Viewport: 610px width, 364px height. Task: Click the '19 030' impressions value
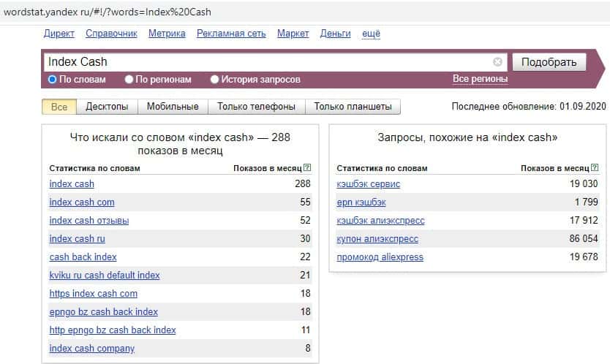click(584, 183)
